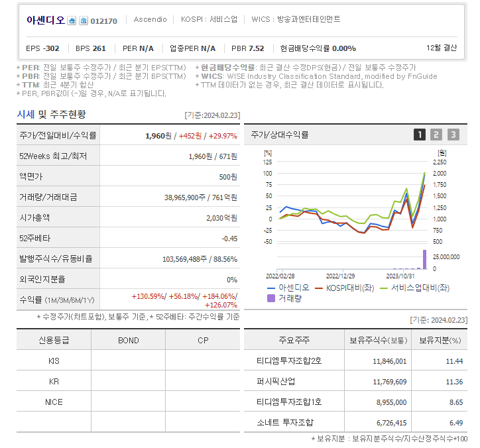Click BOND column header
The width and height of the screenshot is (480, 448).
128,340
